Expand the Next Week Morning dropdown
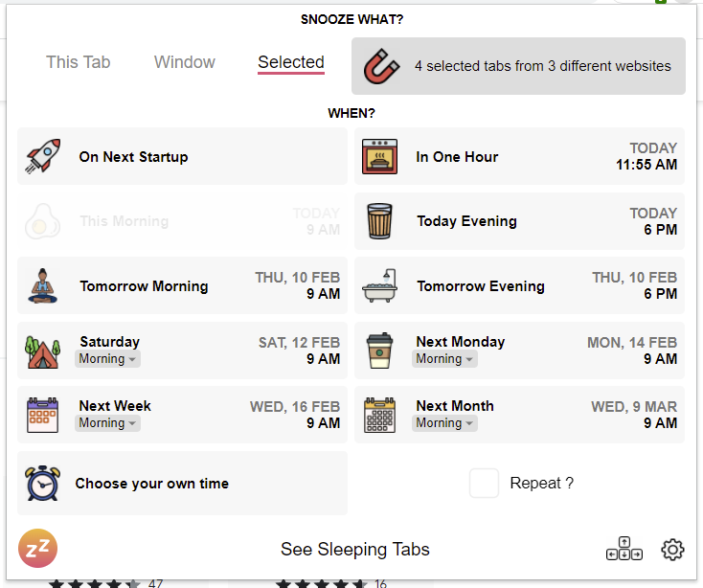Screen dimensions: 703x588 pos(107,423)
